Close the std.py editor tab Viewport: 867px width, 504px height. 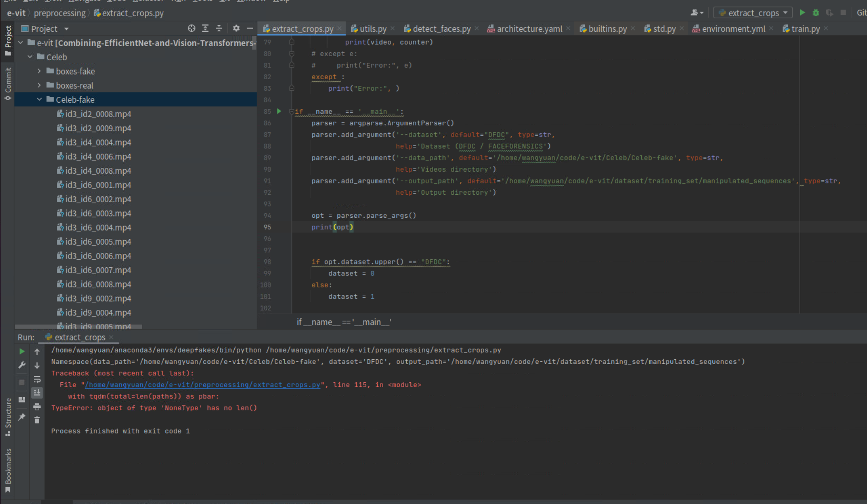pos(682,28)
